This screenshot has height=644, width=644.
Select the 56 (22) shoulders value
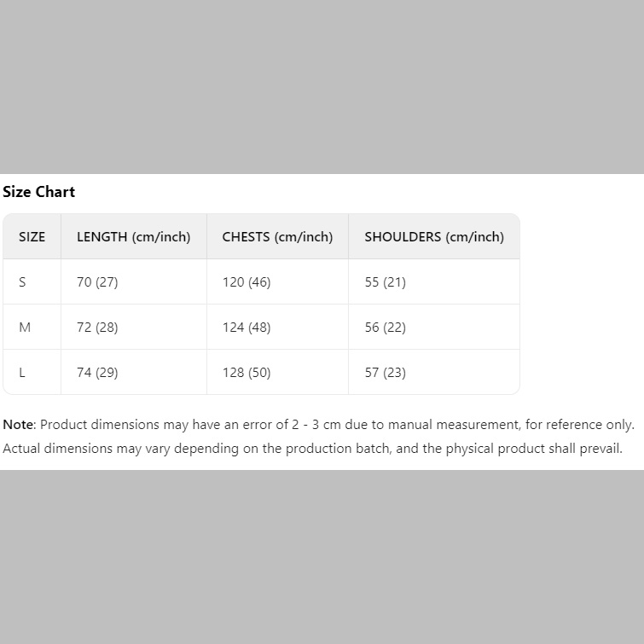[x=386, y=328]
